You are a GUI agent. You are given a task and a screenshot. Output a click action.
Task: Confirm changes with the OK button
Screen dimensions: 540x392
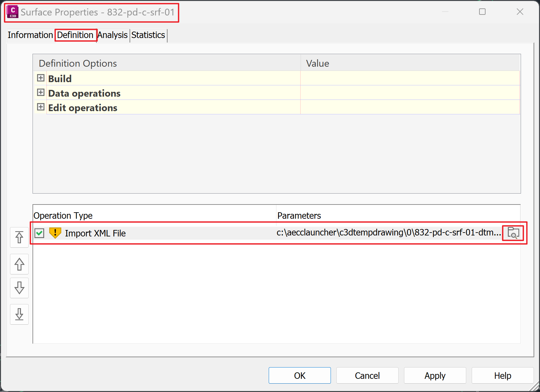point(299,375)
